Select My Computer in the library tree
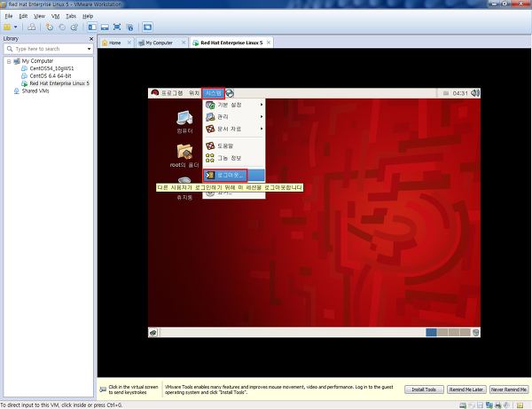 (37, 61)
